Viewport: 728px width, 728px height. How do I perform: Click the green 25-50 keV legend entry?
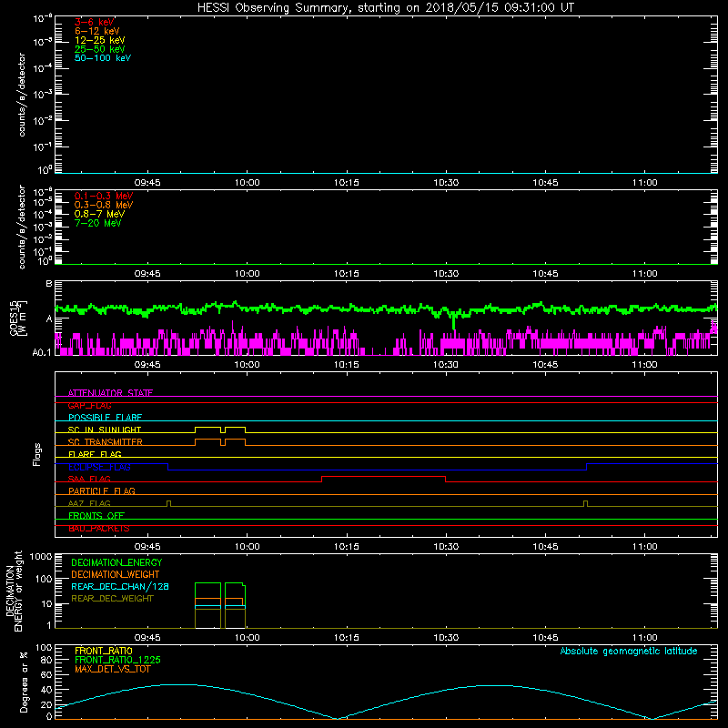point(100,49)
